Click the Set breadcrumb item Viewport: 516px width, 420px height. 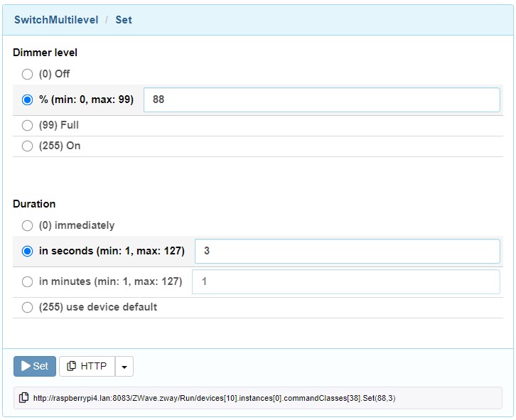(x=124, y=20)
